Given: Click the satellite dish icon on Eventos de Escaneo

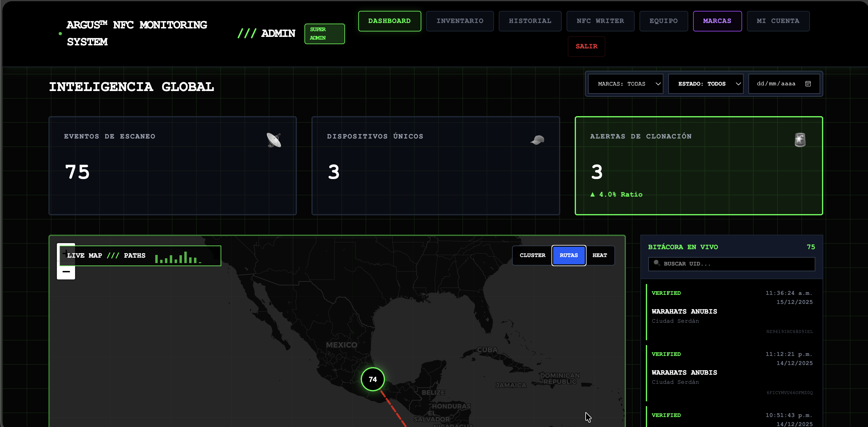Looking at the screenshot, I should 274,139.
